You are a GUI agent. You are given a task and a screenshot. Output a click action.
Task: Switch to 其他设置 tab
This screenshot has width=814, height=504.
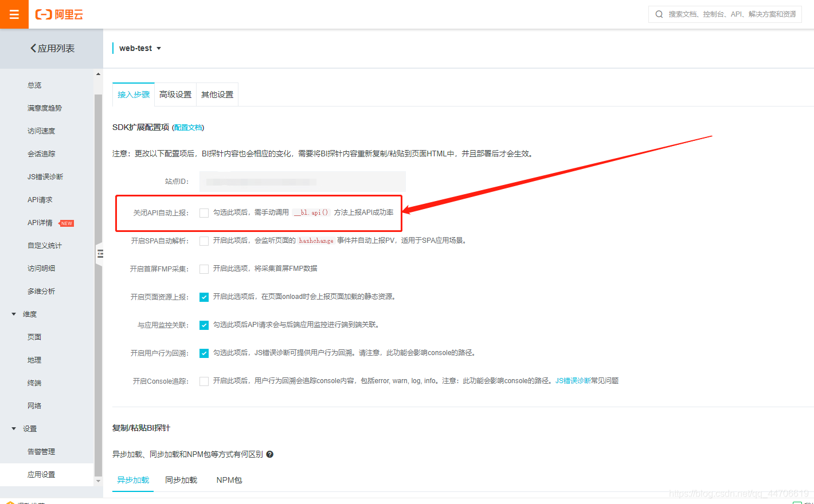coord(217,94)
